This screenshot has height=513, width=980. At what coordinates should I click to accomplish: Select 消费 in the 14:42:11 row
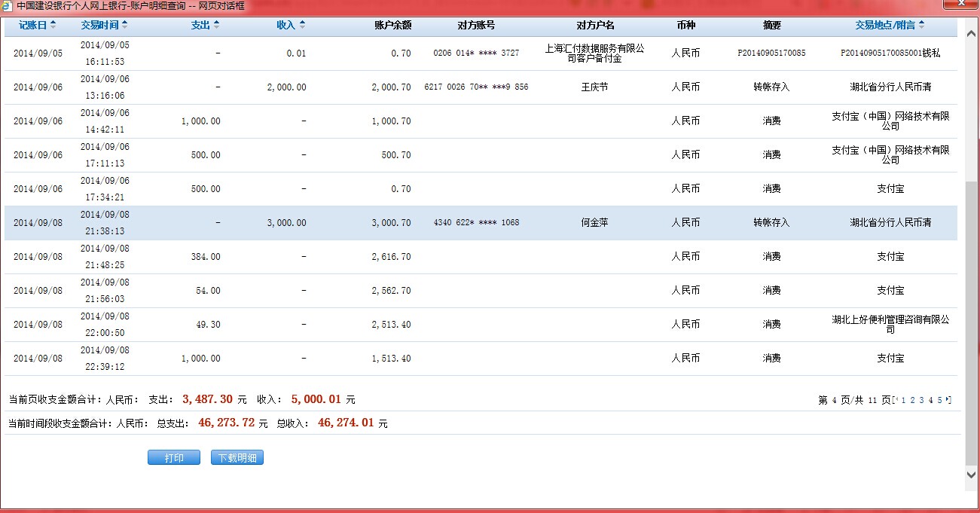(771, 121)
